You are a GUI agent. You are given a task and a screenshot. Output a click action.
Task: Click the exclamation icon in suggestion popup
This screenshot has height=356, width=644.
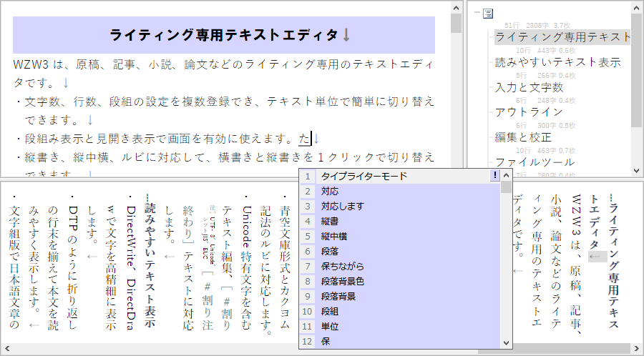click(495, 176)
